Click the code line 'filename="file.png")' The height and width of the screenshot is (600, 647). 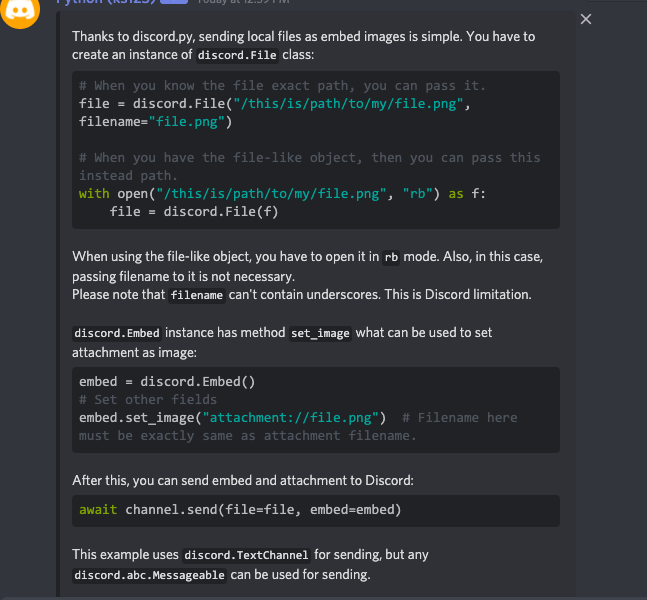tap(156, 122)
